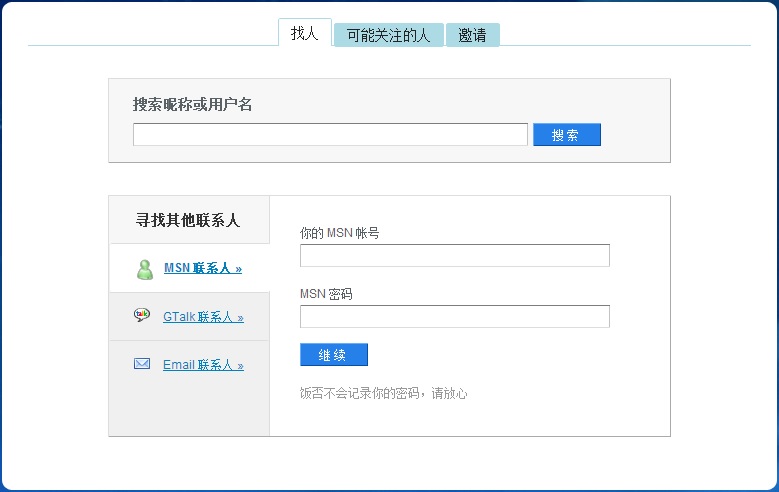Switch to the 可能关注的人 tab
The height and width of the screenshot is (492, 779).
click(x=389, y=35)
